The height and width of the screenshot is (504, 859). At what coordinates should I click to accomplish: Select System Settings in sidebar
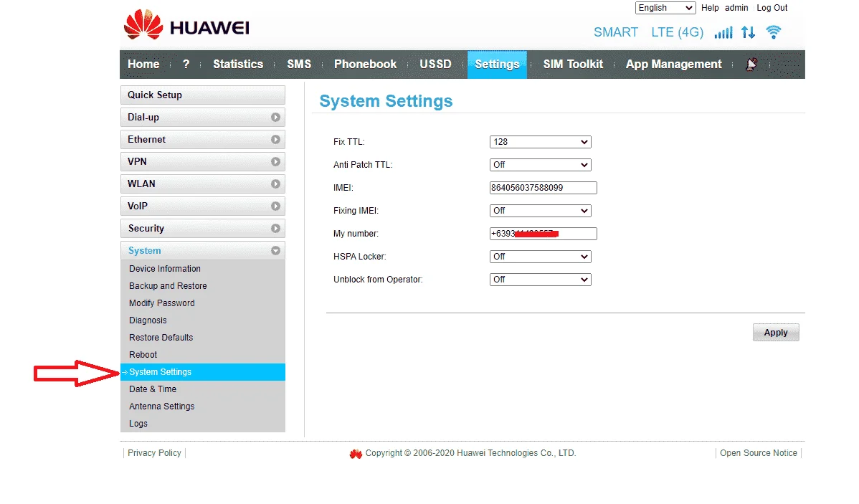click(x=203, y=372)
